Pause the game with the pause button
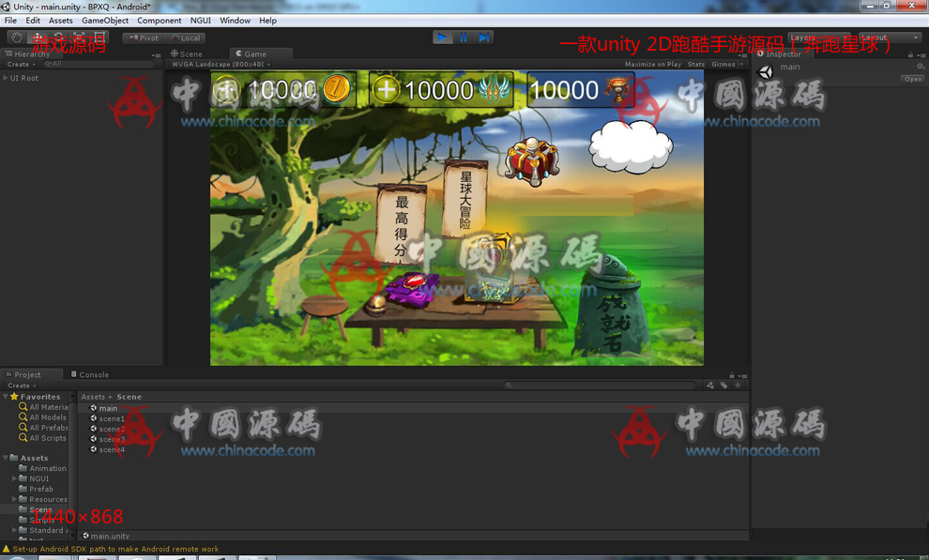 coord(464,38)
